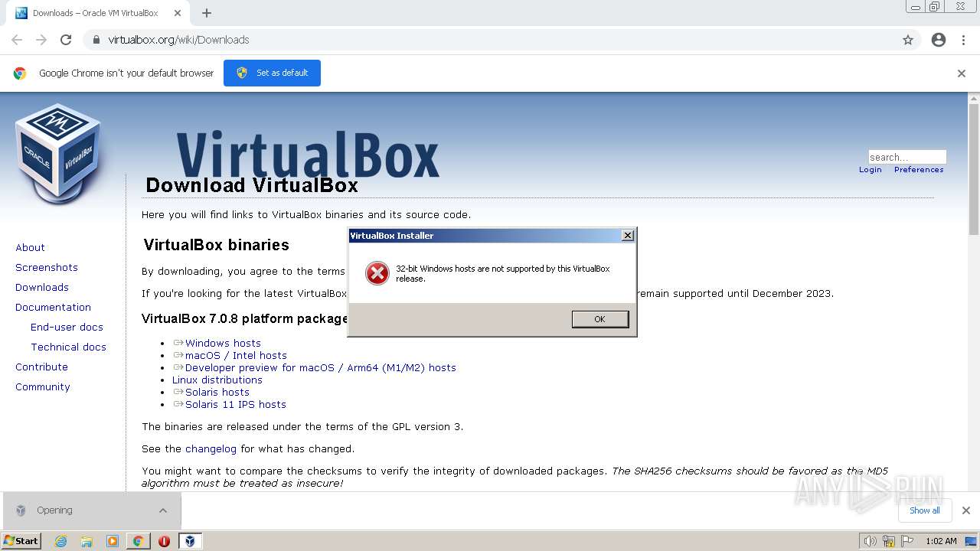
Task: Open Contribute in the sidebar
Action: tap(41, 367)
